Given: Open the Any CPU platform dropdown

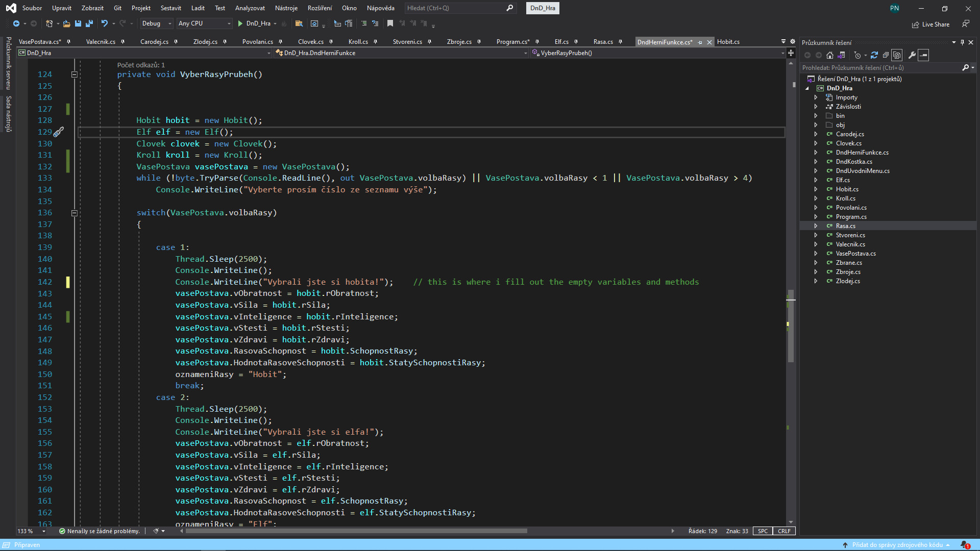Looking at the screenshot, I should [204, 23].
